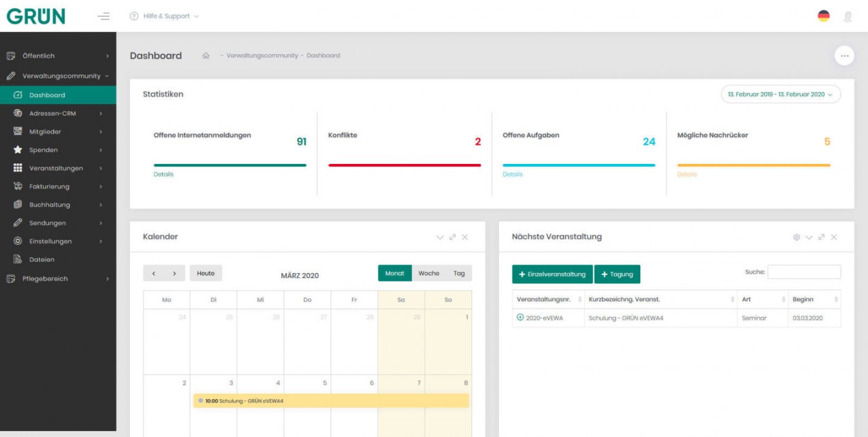Expand the Öffentlich menu arrow
868x437 pixels.
click(107, 55)
